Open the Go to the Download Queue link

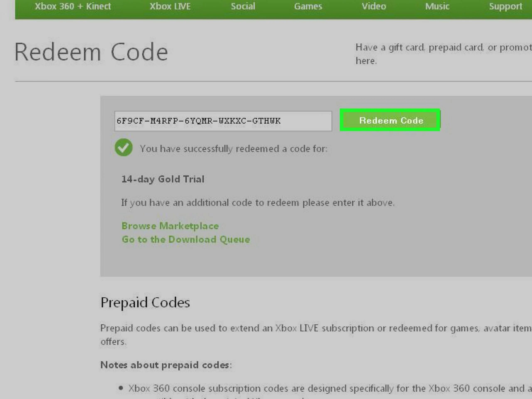click(x=186, y=239)
